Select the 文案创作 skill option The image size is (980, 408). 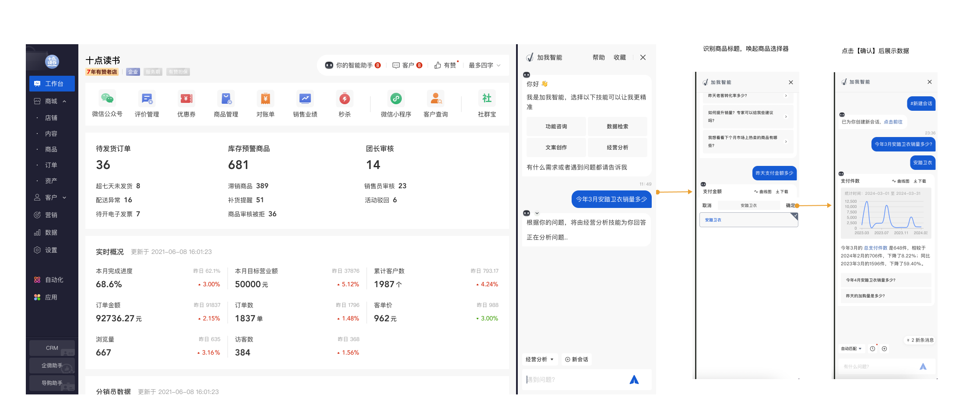(556, 148)
